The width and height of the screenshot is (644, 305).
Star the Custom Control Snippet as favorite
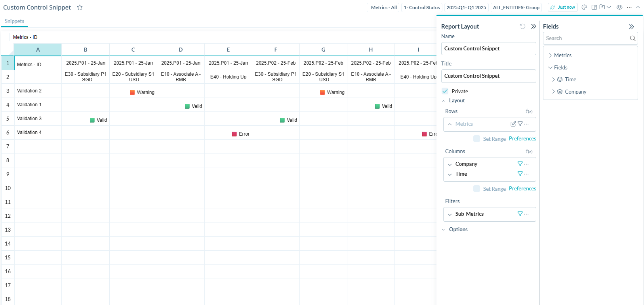pos(80,8)
